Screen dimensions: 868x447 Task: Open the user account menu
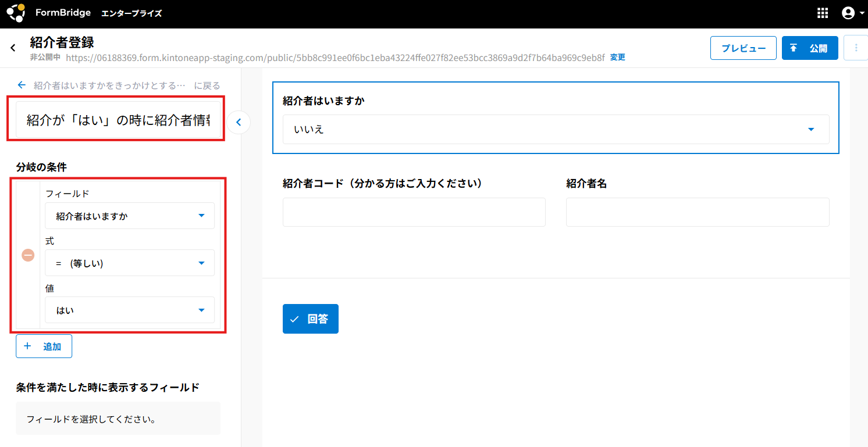pyautogui.click(x=852, y=13)
